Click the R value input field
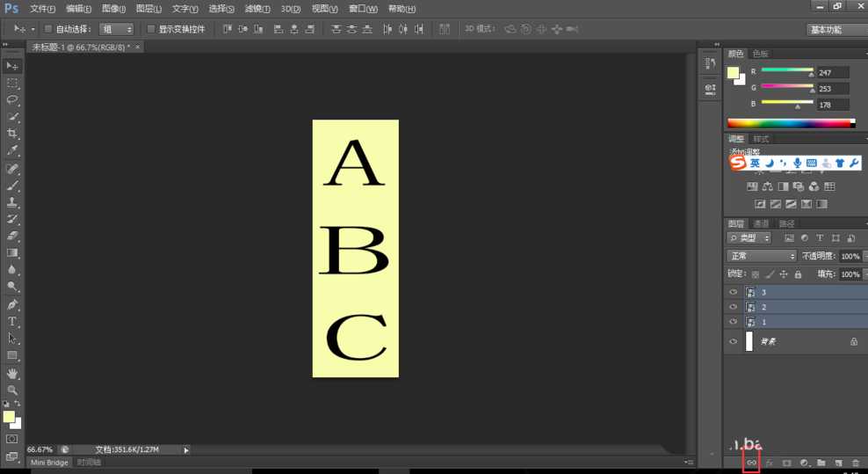Image resolution: width=868 pixels, height=474 pixels. point(832,72)
